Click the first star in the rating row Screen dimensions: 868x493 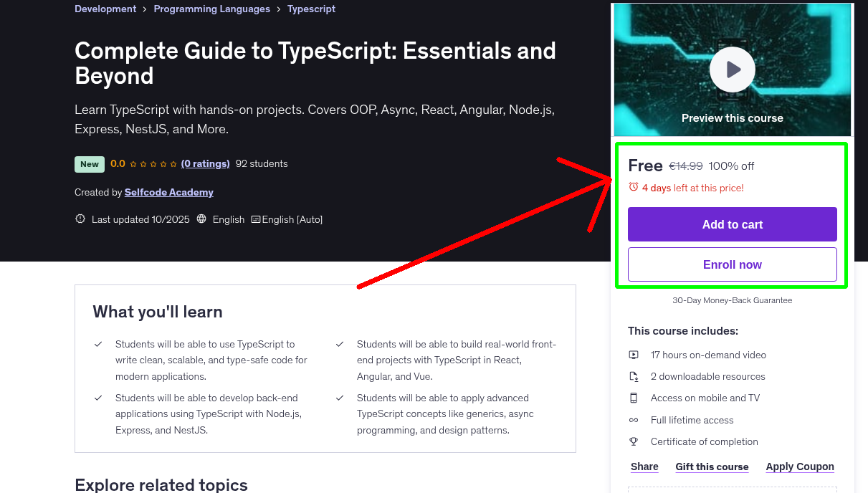click(134, 163)
